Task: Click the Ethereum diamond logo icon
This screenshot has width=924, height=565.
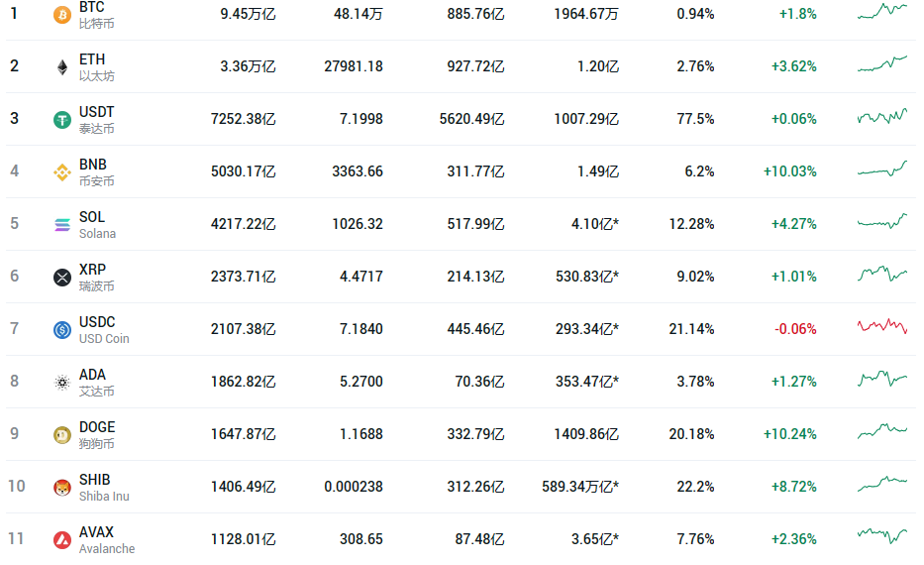Action: coord(61,67)
